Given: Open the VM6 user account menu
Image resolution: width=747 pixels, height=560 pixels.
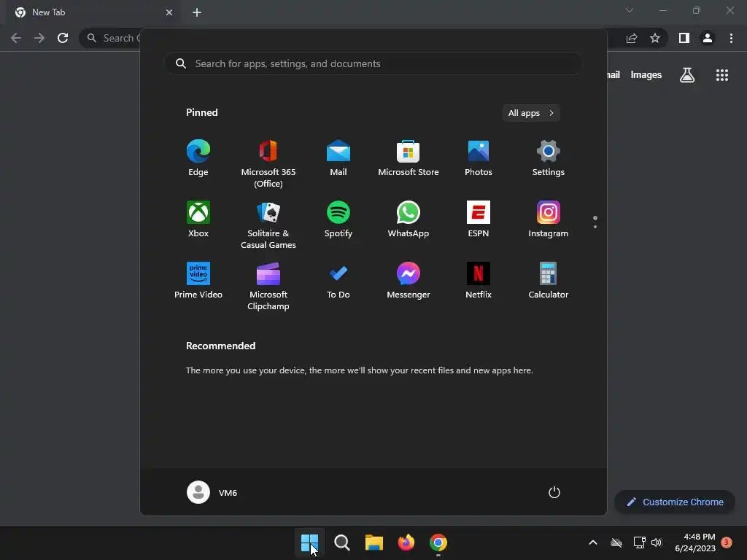Looking at the screenshot, I should point(212,492).
